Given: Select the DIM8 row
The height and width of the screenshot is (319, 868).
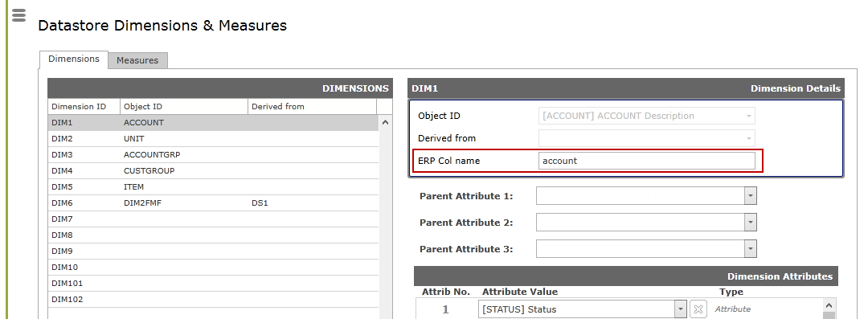Looking at the screenshot, I should [x=213, y=235].
